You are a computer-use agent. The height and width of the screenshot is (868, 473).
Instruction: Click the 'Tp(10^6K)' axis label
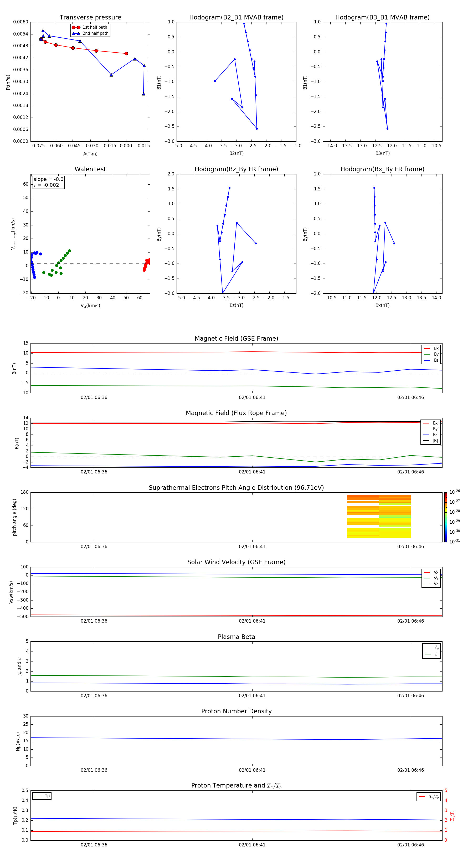pos(15,815)
